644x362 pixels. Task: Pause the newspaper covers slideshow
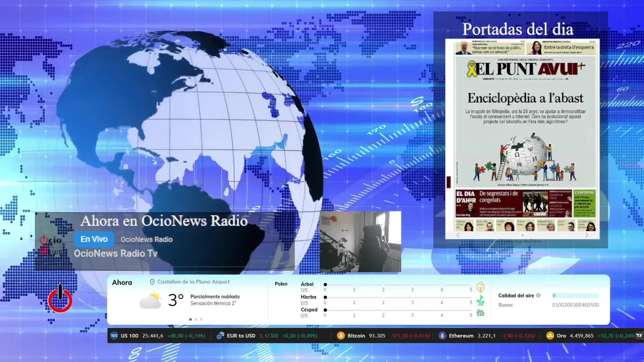tap(522, 235)
